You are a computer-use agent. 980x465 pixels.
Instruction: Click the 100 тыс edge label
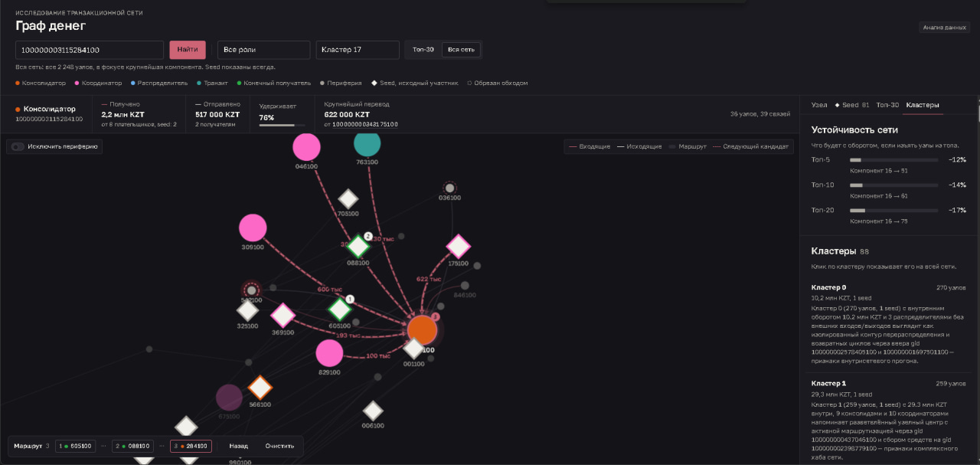(x=377, y=356)
